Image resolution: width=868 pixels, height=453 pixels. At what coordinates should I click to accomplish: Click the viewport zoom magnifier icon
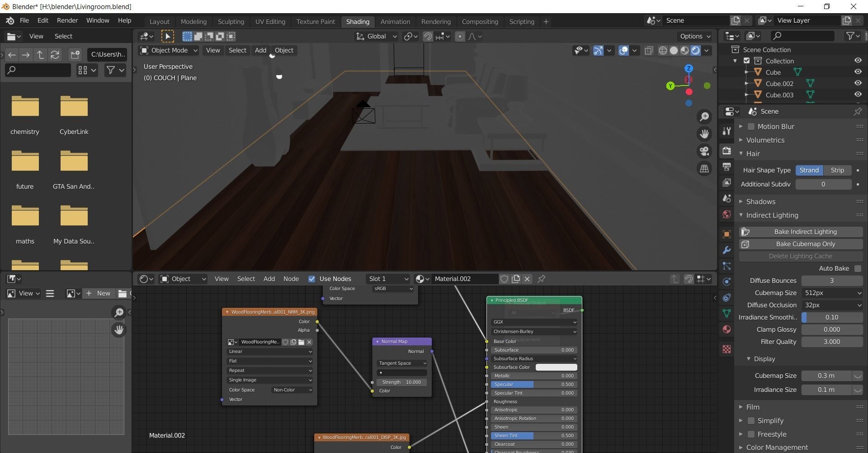pos(704,117)
